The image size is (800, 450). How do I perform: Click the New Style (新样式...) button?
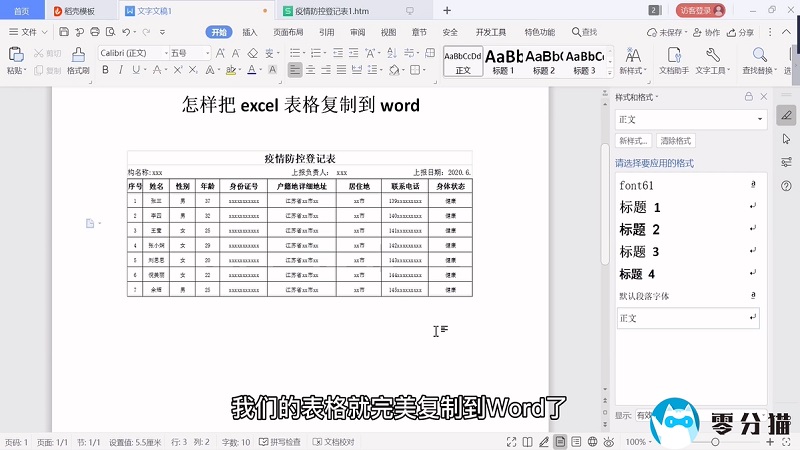tap(633, 141)
